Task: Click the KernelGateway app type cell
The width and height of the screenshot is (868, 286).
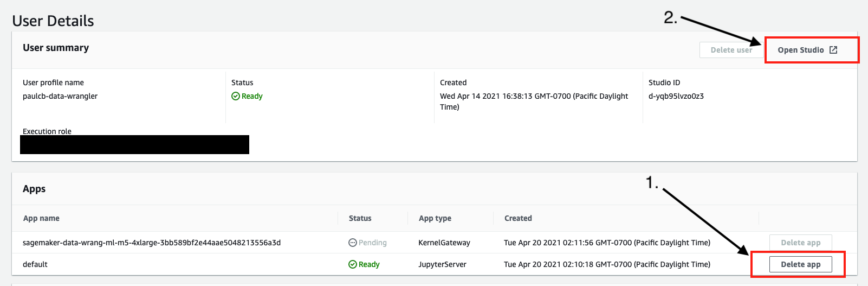Action: (444, 243)
